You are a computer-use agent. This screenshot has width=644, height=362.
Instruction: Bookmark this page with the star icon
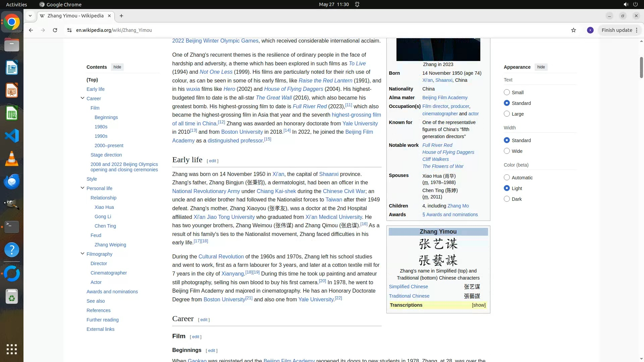coord(574,30)
